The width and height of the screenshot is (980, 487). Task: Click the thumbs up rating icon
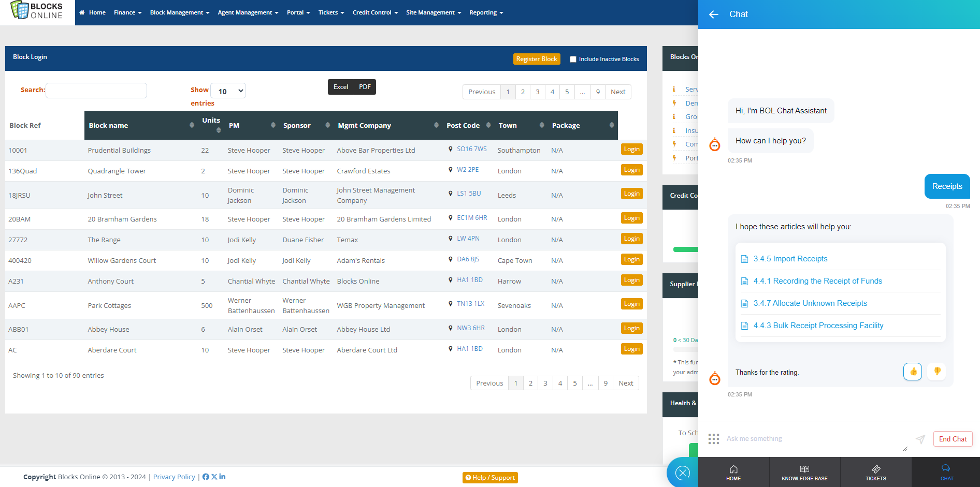pyautogui.click(x=913, y=372)
